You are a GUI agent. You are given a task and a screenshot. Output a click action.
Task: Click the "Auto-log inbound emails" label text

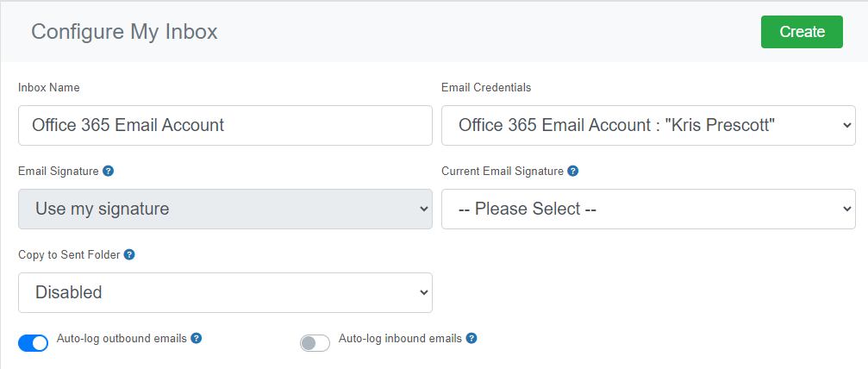click(400, 338)
